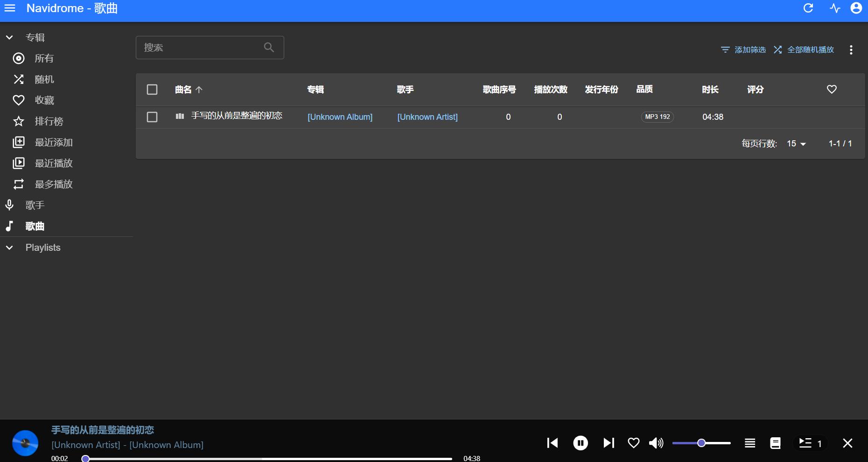
Task: Toggle the select-all checkbox in header
Action: tap(152, 90)
